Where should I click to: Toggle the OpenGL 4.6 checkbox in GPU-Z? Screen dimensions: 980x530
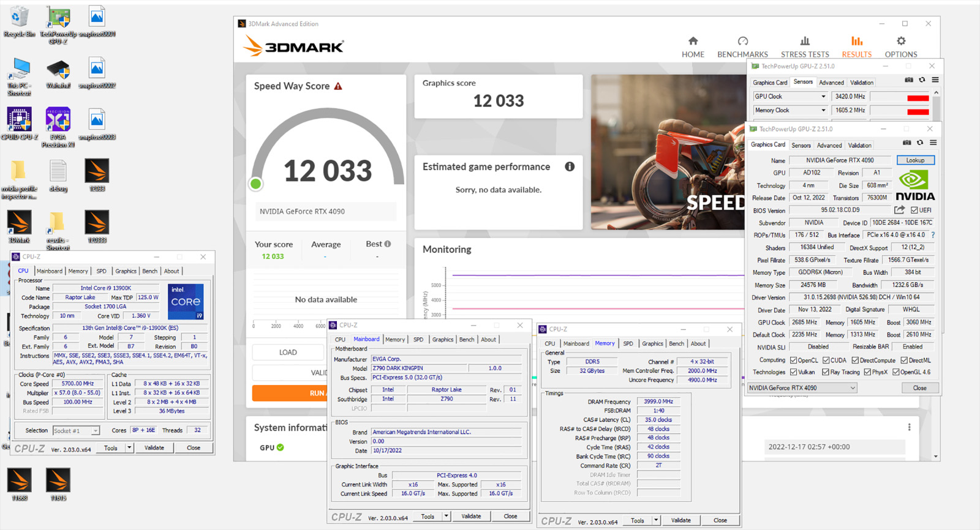click(895, 372)
